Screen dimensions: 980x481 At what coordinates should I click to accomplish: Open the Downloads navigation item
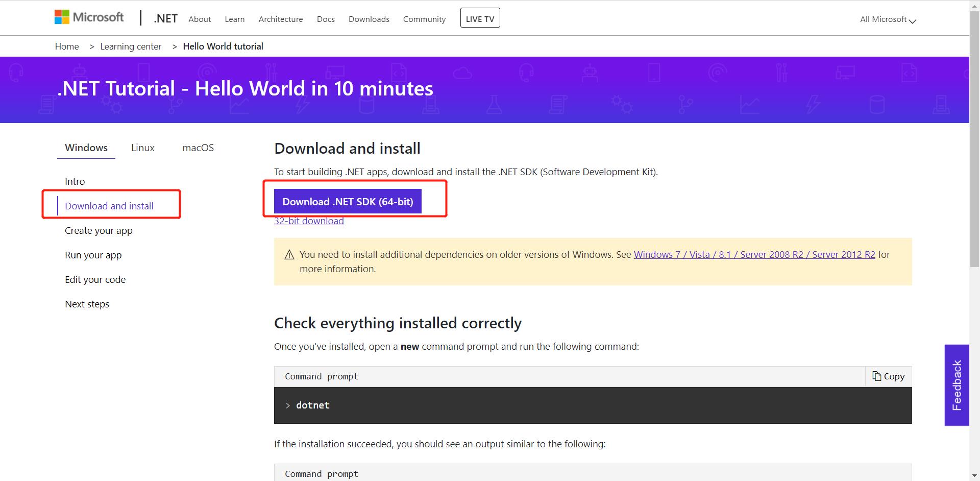coord(369,19)
